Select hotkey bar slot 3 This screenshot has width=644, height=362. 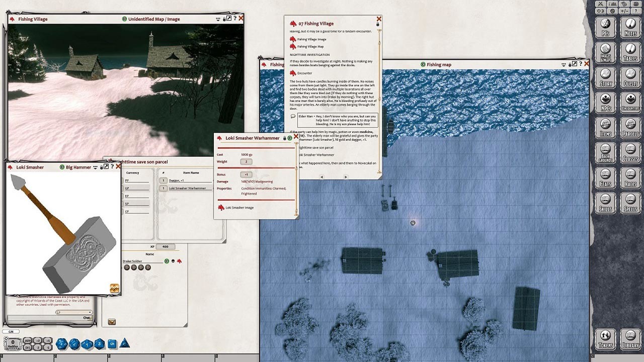pos(136,357)
